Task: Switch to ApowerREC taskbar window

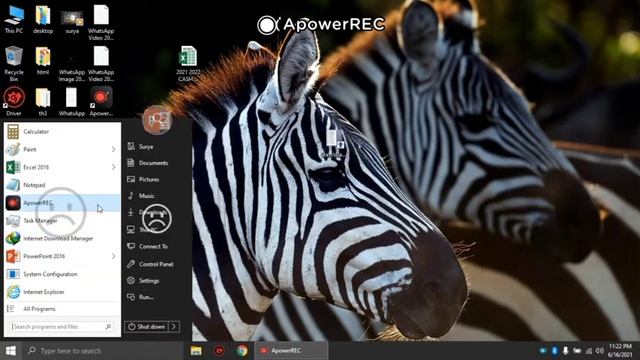Action: pyautogui.click(x=291, y=351)
